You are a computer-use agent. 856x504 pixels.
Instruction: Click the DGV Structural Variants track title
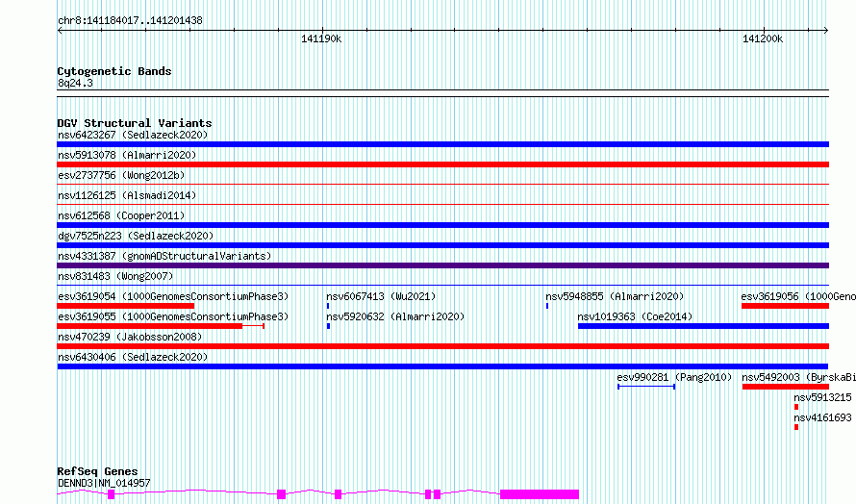[x=135, y=123]
